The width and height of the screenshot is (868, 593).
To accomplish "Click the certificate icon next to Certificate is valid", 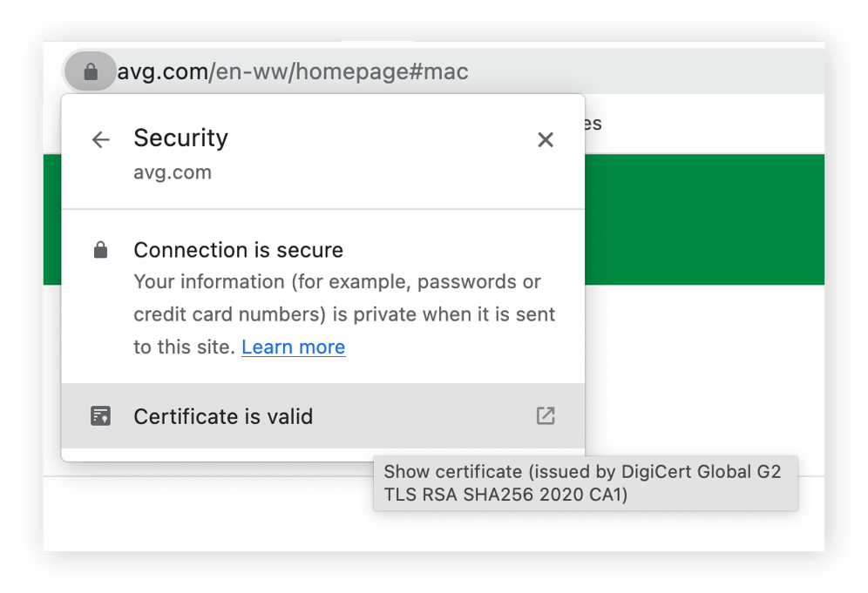I will [x=100, y=416].
